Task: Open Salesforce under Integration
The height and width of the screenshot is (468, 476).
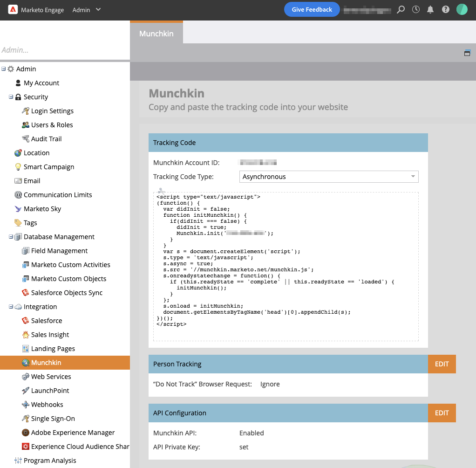Action: pyautogui.click(x=47, y=321)
